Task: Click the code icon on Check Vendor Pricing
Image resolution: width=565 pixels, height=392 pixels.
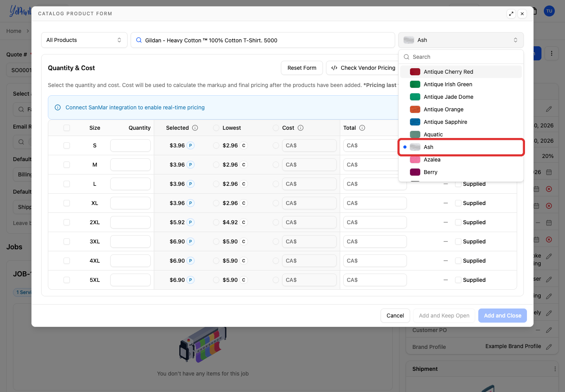Action: point(334,68)
